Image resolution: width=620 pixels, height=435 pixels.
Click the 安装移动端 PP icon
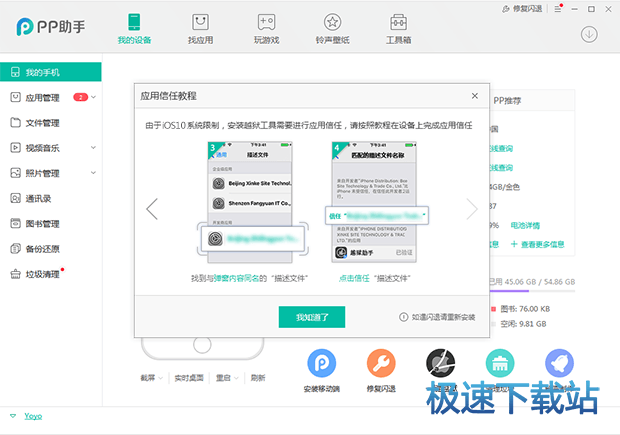pos(321,363)
